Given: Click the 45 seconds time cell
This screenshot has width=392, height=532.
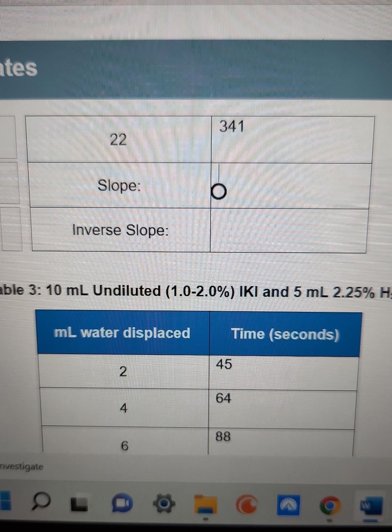Looking at the screenshot, I should click(x=283, y=370).
